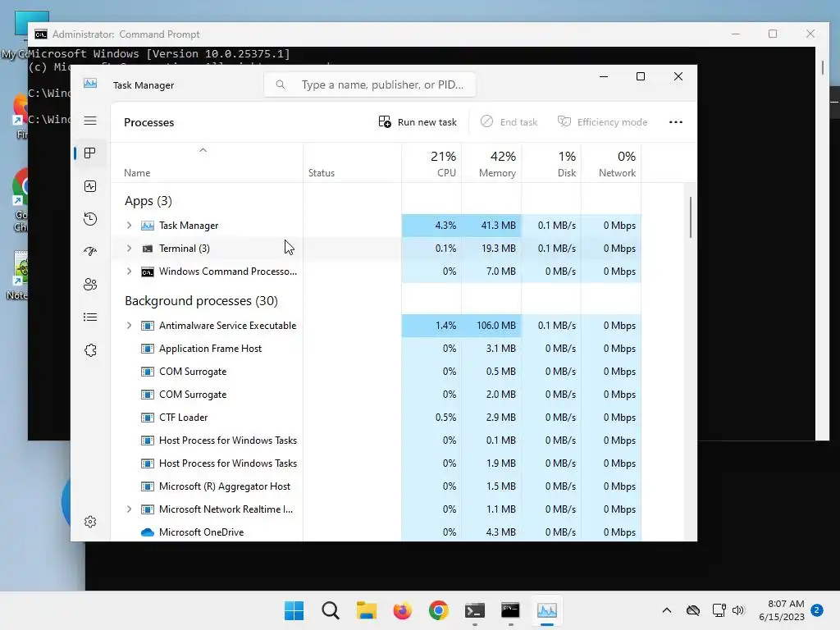Click Run new task button
Screen dimensions: 840x630
point(418,122)
